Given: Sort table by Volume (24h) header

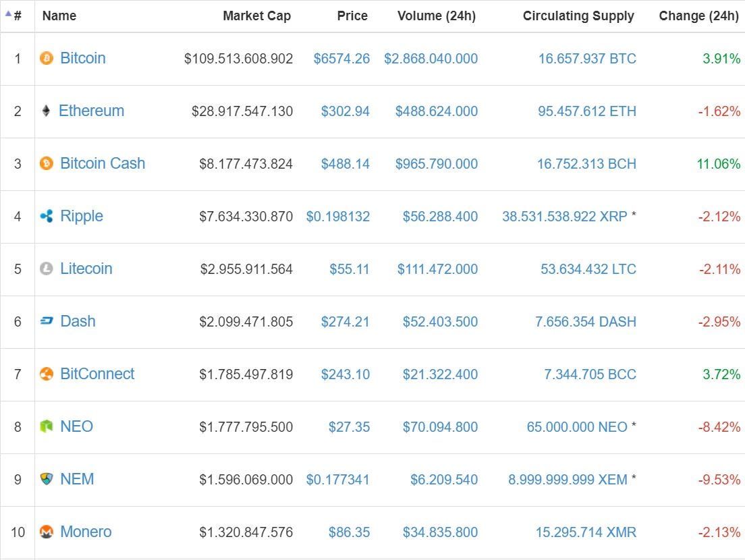Looking at the screenshot, I should click(437, 16).
